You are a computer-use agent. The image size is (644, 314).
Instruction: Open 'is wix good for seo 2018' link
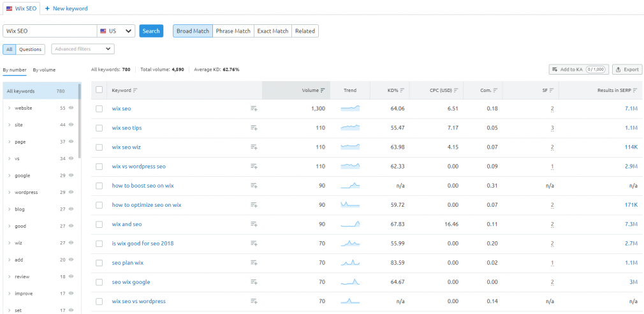(x=143, y=244)
